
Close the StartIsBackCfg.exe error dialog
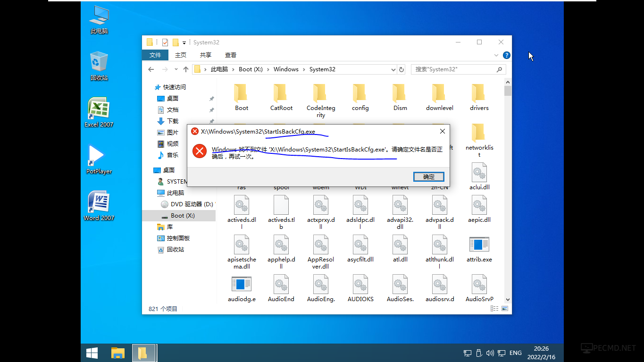pos(443,131)
